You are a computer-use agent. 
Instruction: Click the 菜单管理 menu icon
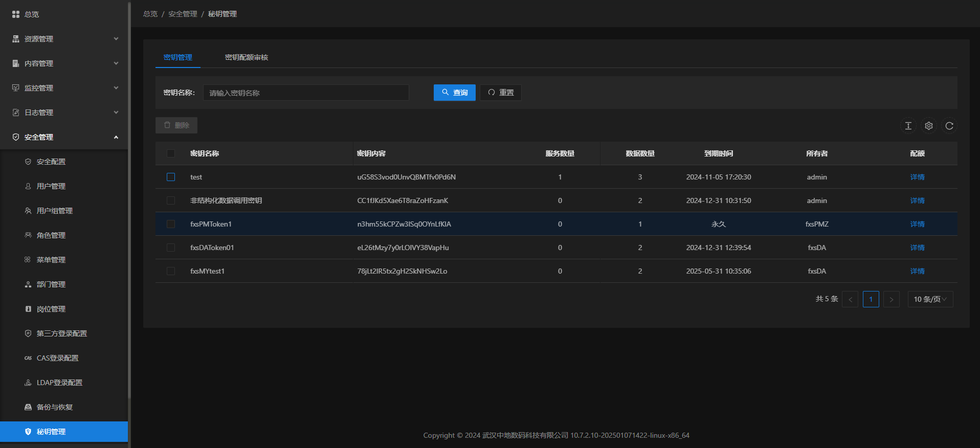point(28,260)
